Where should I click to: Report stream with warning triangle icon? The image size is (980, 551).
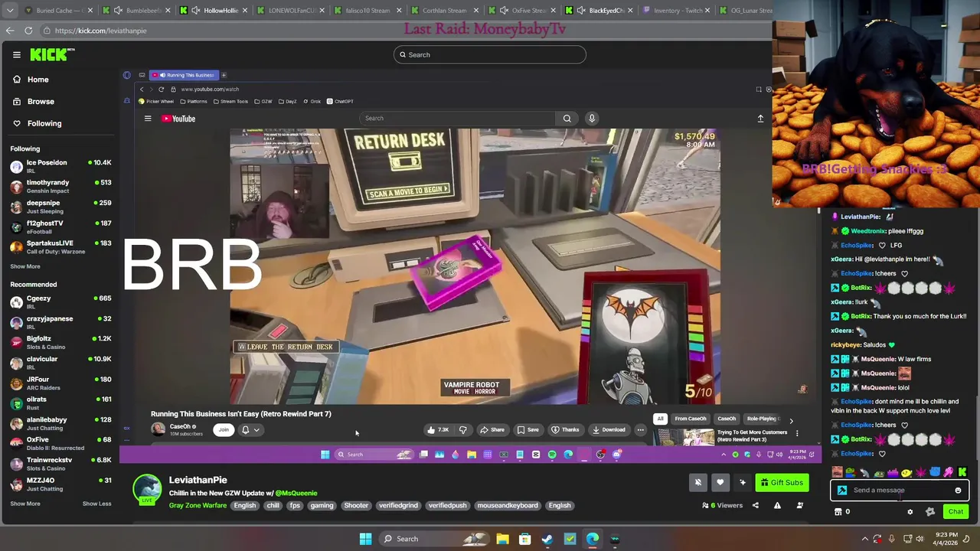(x=777, y=505)
